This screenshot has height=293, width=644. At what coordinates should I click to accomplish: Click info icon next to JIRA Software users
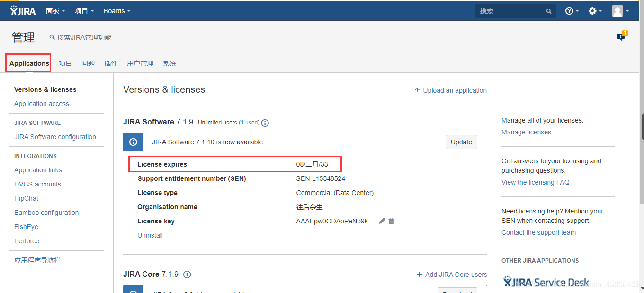[x=265, y=123]
